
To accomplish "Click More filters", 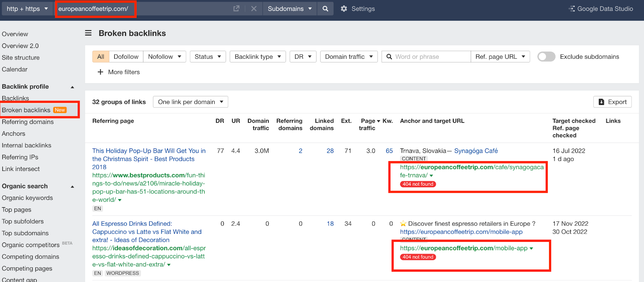I will 119,72.
